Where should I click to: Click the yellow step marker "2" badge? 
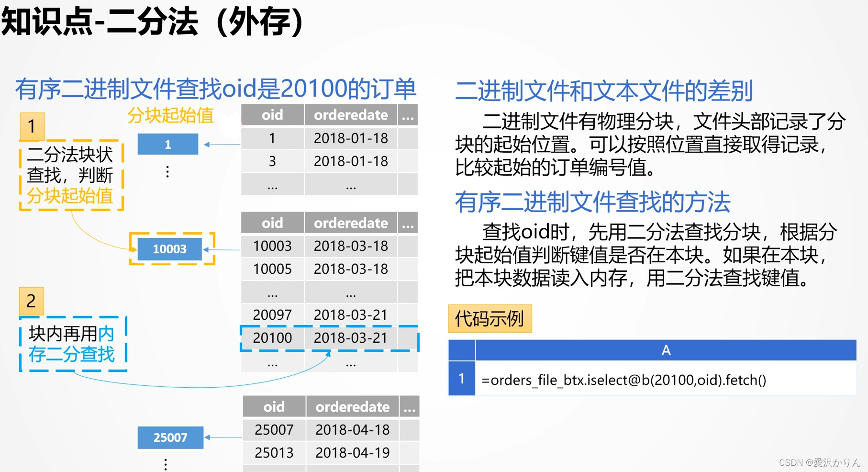pyautogui.click(x=31, y=301)
